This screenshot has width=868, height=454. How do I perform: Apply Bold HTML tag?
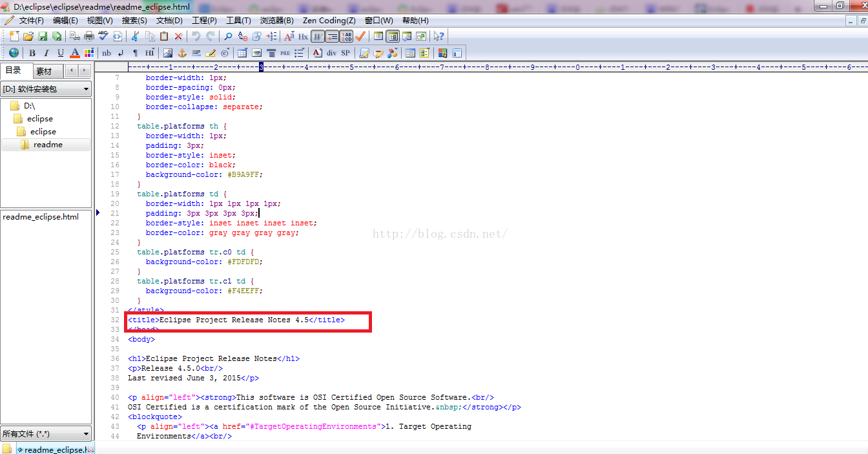(x=32, y=53)
